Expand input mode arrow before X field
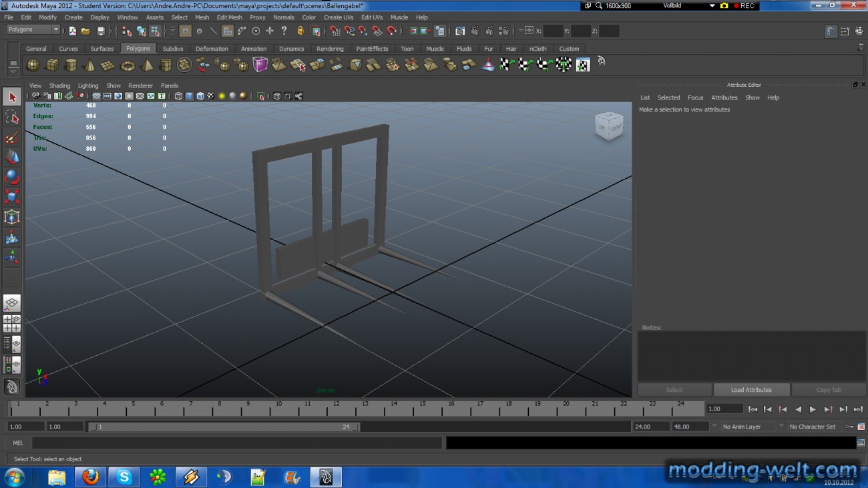 click(521, 31)
